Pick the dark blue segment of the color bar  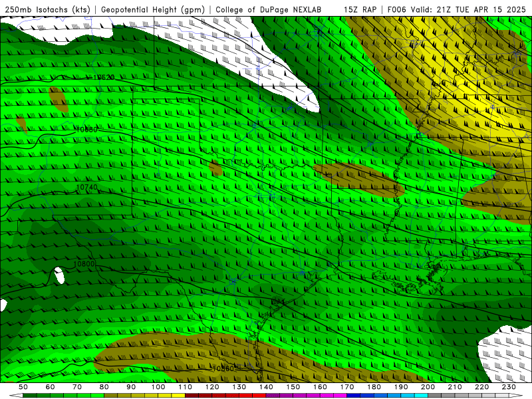coord(354,396)
